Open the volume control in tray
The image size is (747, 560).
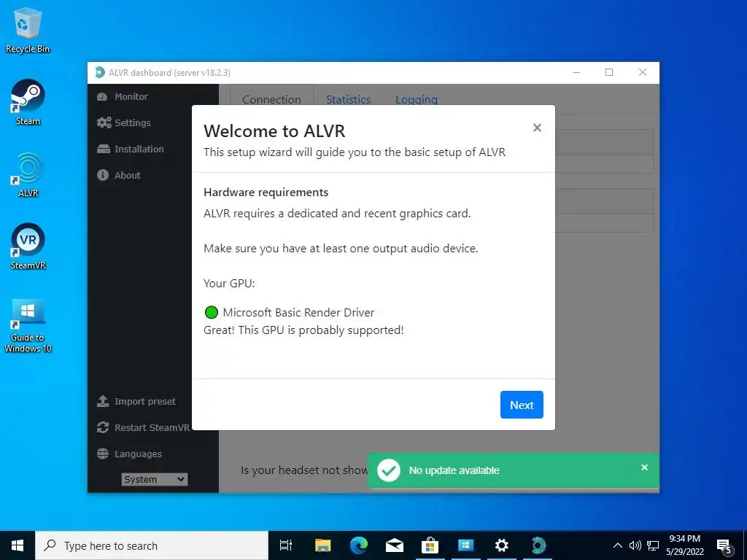(x=635, y=545)
